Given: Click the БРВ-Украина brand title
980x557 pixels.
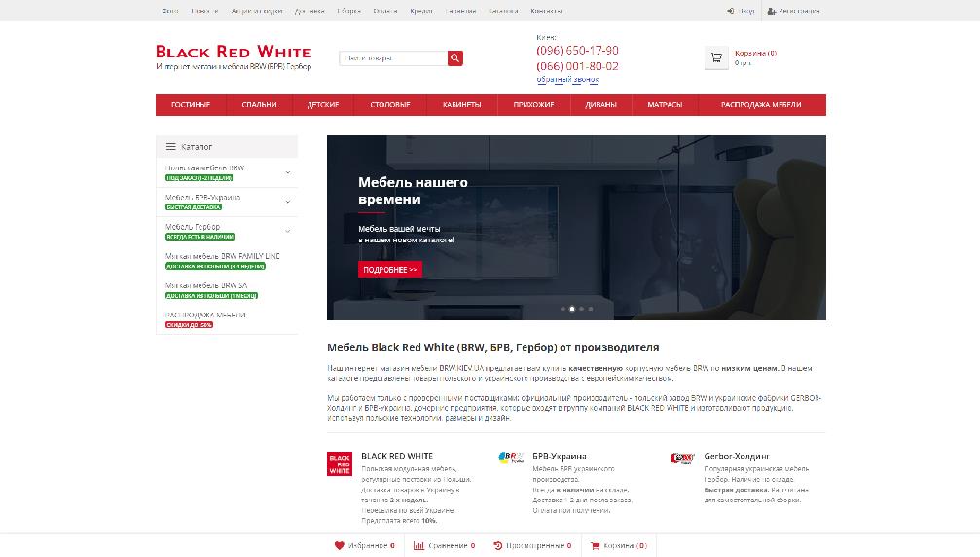Looking at the screenshot, I should pyautogui.click(x=560, y=456).
